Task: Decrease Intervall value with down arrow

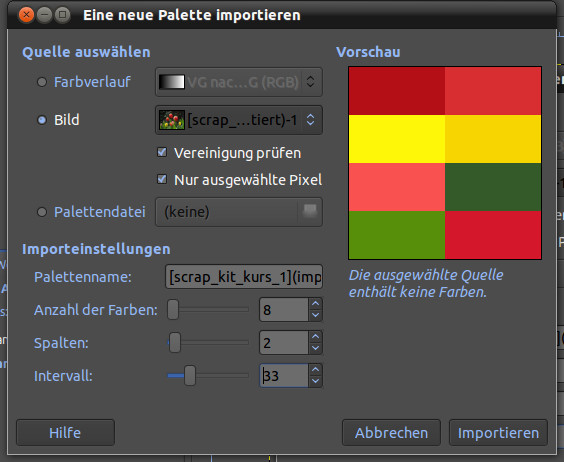Action: coord(315,381)
